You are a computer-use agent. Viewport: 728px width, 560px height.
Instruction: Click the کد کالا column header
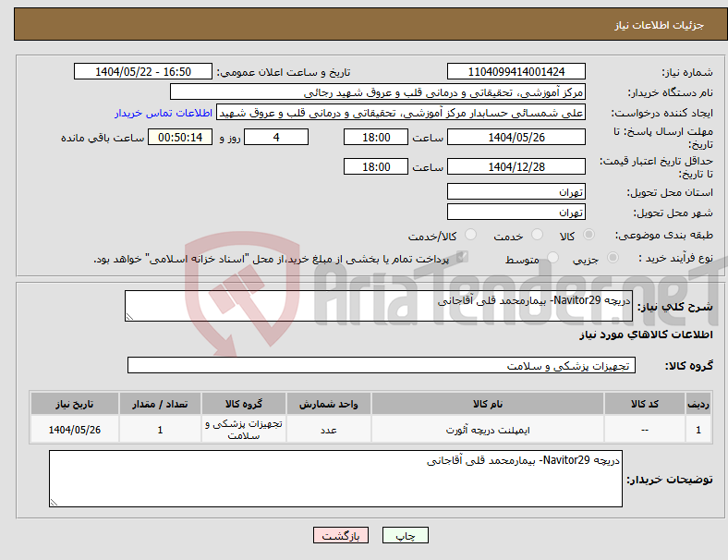click(x=645, y=404)
